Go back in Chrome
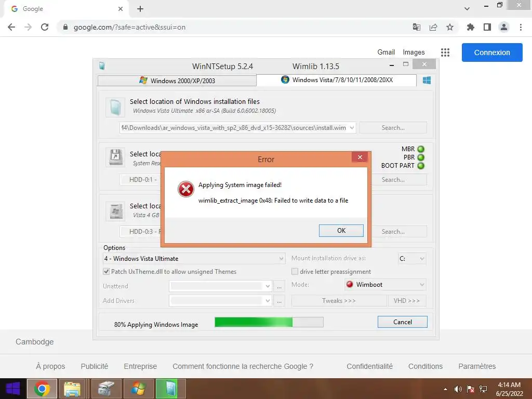 coord(11,27)
